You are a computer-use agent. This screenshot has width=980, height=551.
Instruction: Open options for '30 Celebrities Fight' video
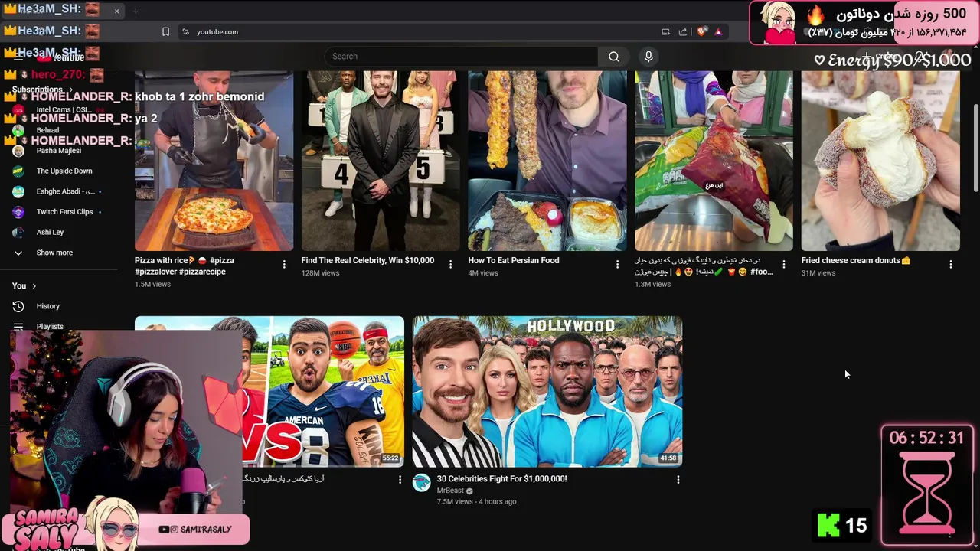[x=678, y=480]
